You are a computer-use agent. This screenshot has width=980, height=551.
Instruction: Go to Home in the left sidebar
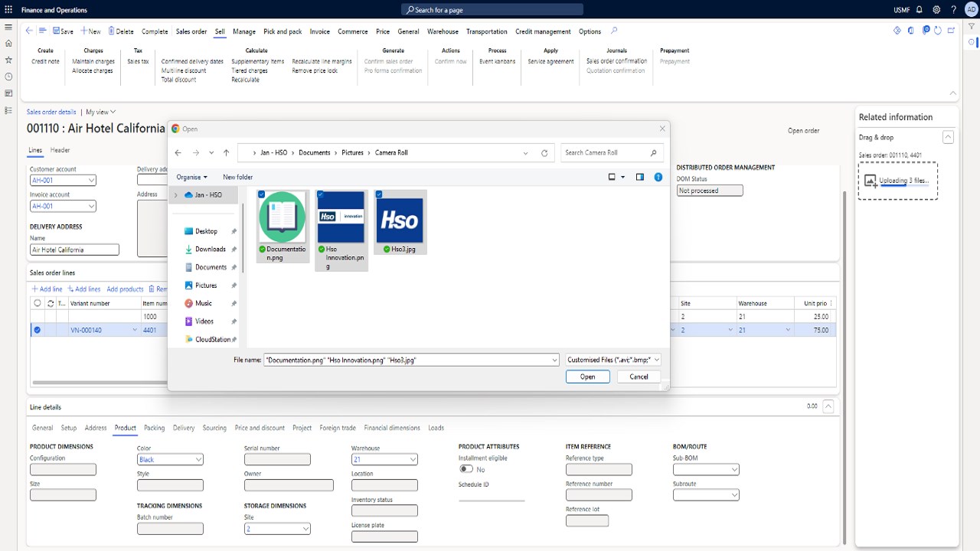point(8,44)
